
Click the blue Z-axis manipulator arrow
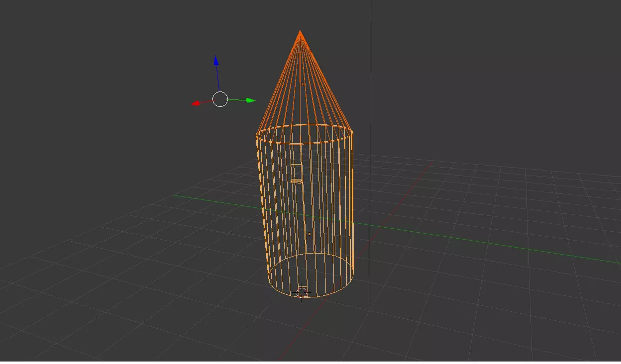216,61
